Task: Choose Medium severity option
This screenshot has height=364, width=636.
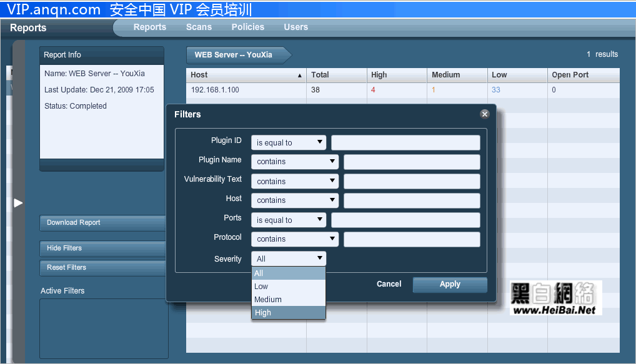Action: click(x=288, y=300)
